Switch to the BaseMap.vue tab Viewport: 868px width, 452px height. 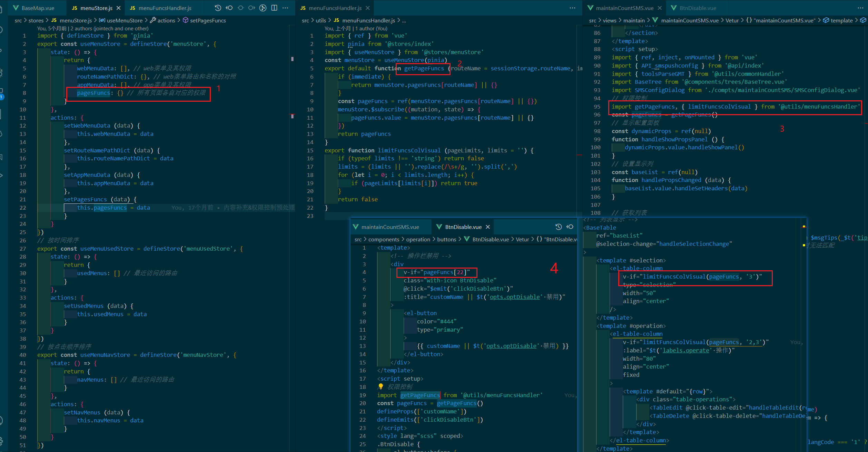(x=38, y=8)
